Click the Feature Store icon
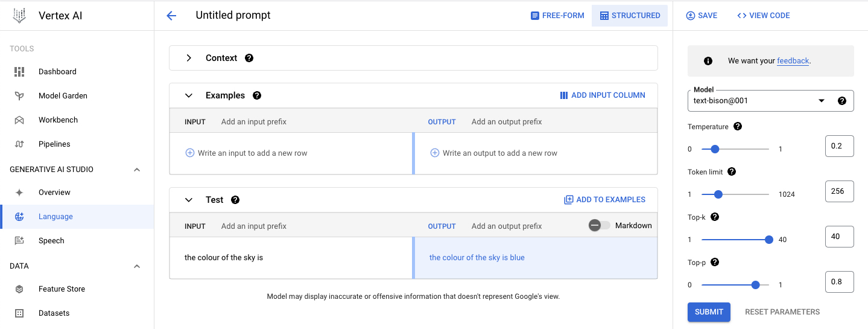Screen dimensions: 868x329 [x=19, y=289]
